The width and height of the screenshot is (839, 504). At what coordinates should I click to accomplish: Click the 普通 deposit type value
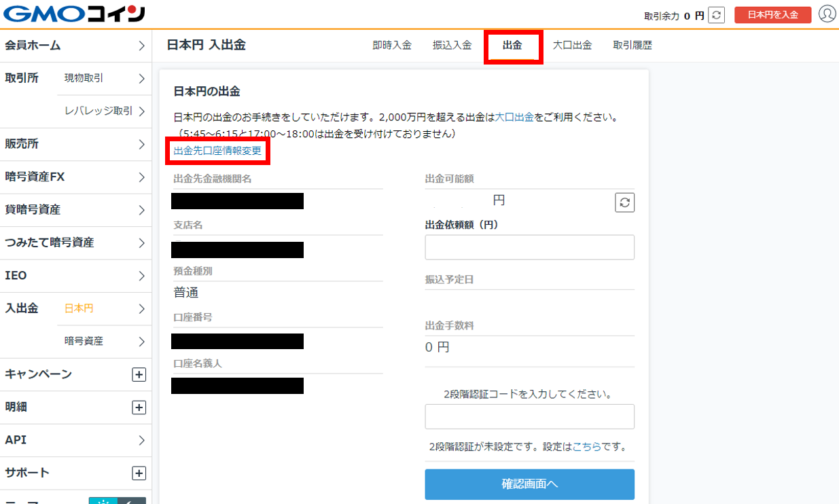tap(186, 293)
